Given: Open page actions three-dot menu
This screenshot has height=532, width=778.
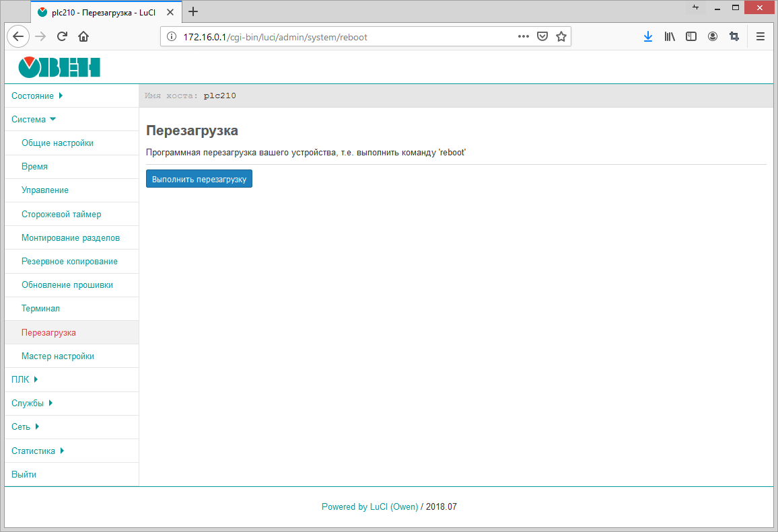Looking at the screenshot, I should [x=523, y=37].
